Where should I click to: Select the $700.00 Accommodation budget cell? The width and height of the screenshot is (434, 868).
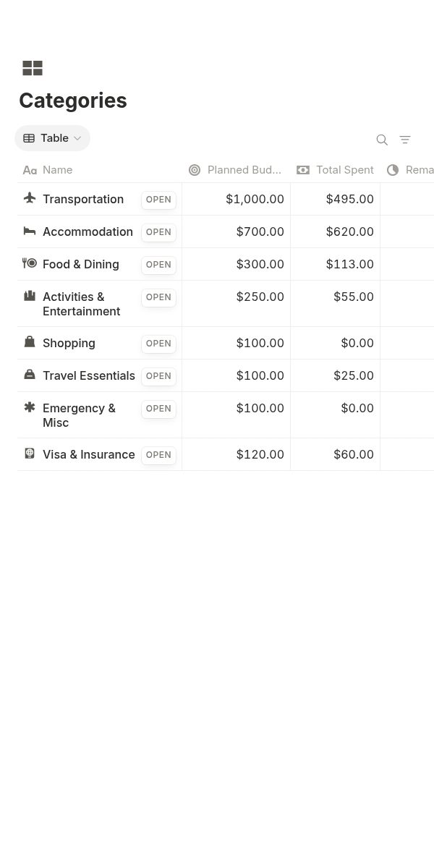pos(236,231)
